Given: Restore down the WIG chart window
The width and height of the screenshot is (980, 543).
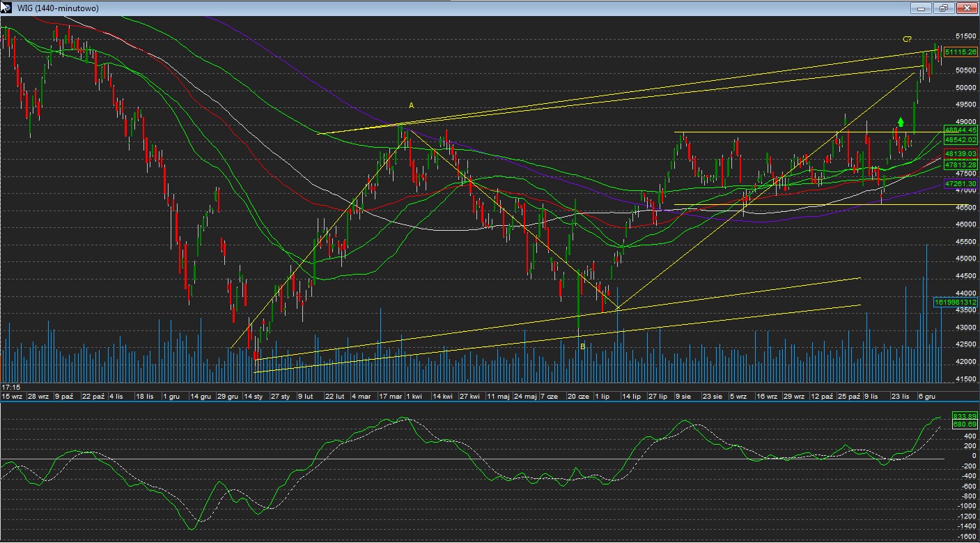Looking at the screenshot, I should pos(944,8).
